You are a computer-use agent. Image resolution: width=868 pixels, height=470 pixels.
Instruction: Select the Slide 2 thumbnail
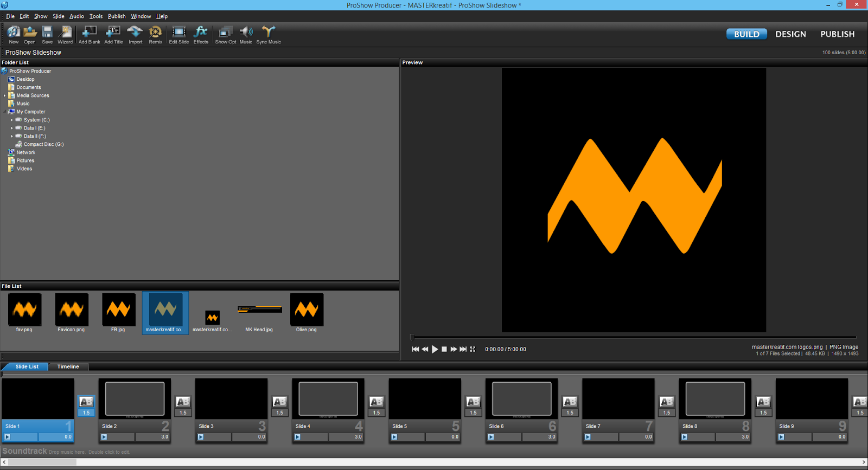point(135,398)
